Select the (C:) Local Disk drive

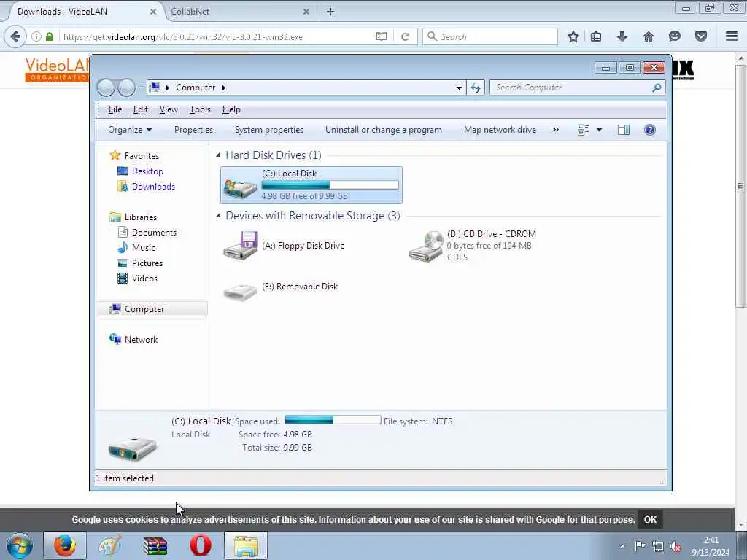[x=311, y=184]
